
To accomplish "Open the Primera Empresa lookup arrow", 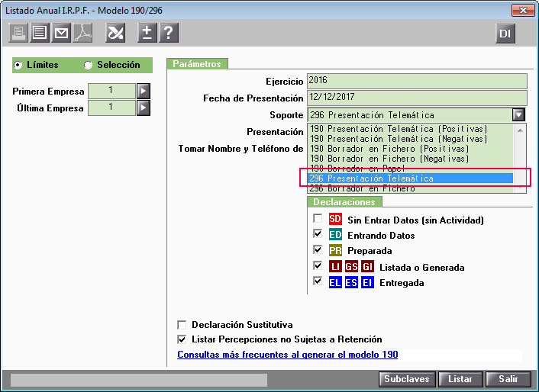I will pos(143,92).
